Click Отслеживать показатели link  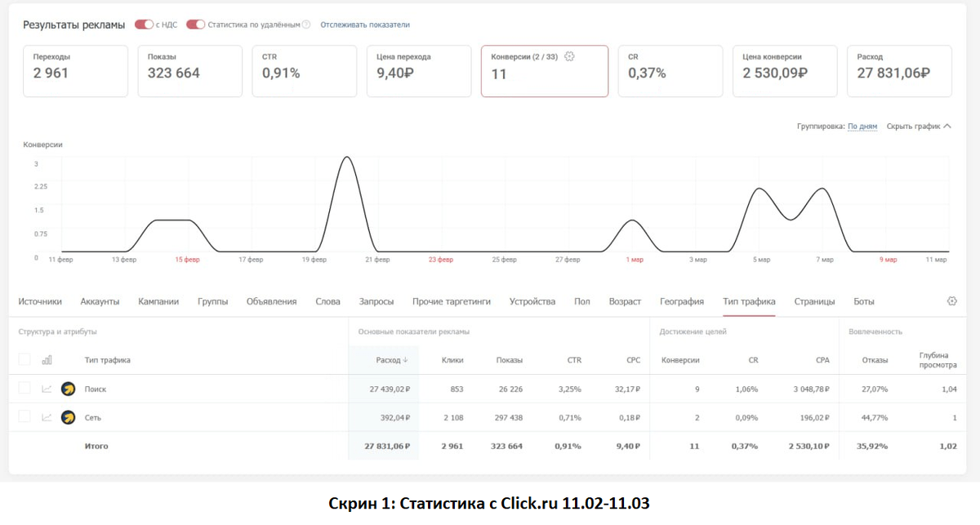click(x=365, y=24)
